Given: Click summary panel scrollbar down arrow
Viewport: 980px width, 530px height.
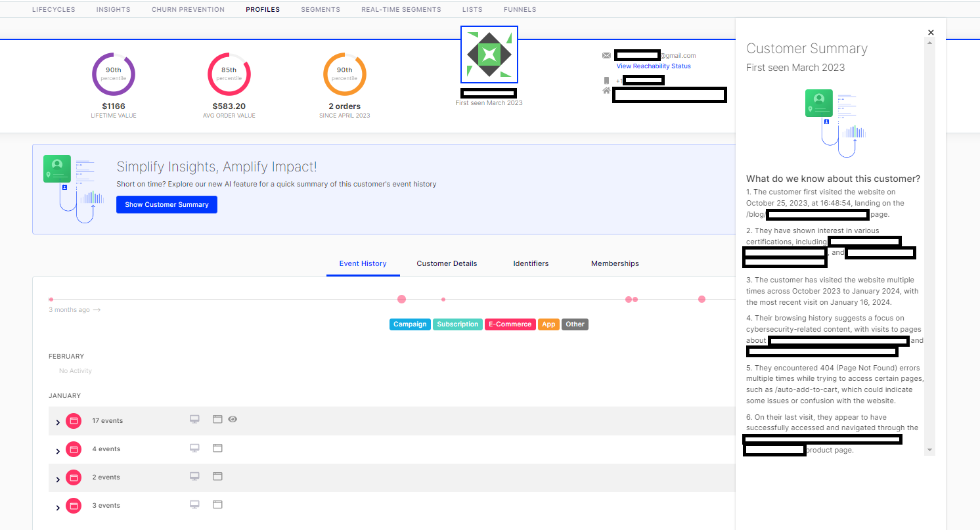Looking at the screenshot, I should (x=929, y=450).
